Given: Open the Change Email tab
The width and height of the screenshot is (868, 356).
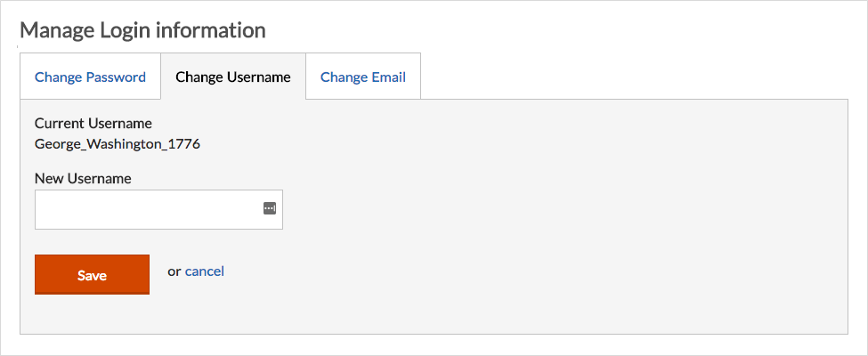Looking at the screenshot, I should click(x=363, y=77).
